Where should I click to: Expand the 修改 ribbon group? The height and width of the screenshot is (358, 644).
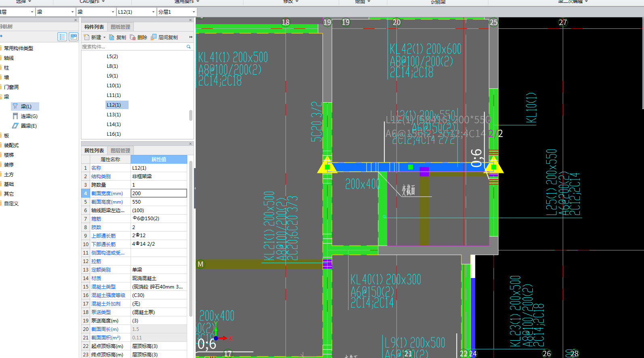pos(297,2)
